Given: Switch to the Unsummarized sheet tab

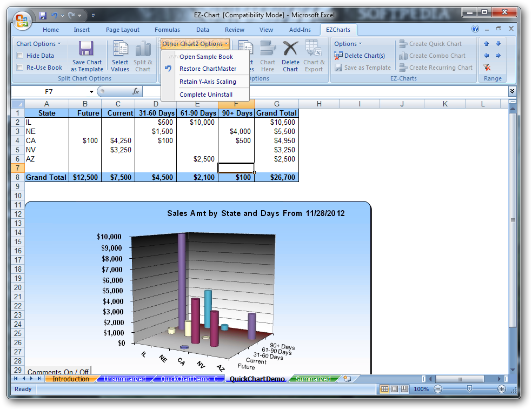Looking at the screenshot, I should pos(124,379).
